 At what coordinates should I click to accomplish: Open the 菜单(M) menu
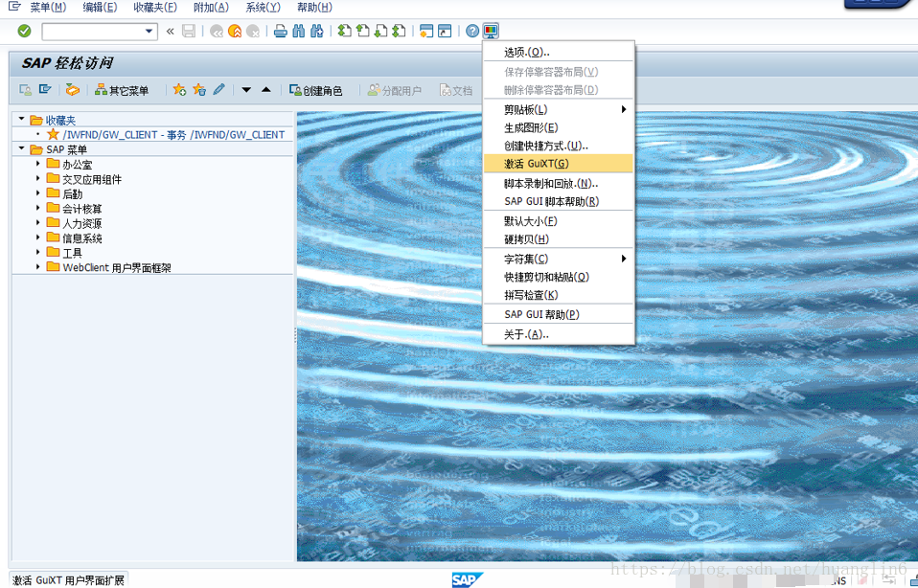48,8
